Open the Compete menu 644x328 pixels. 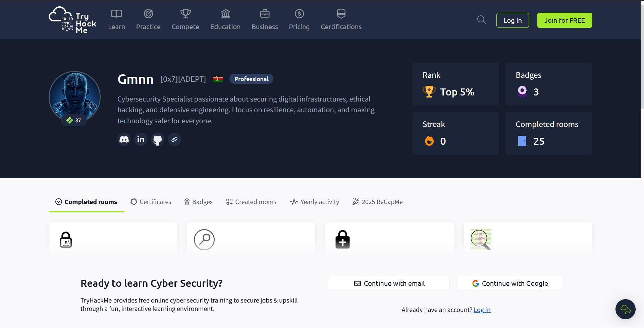point(185,20)
